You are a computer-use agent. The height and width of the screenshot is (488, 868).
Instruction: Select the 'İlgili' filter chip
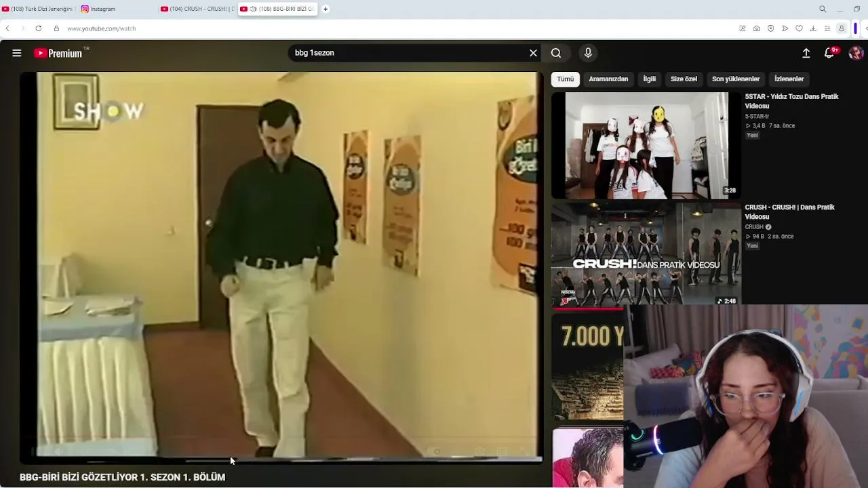(650, 79)
